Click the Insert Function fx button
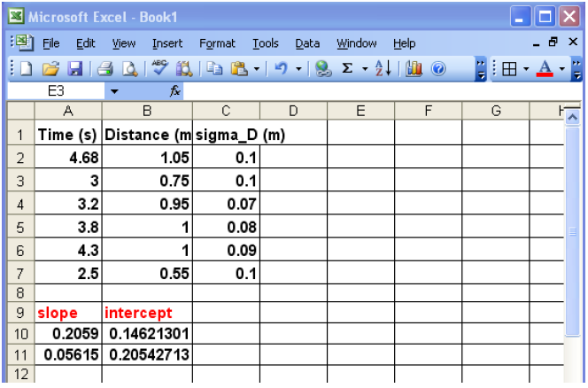Screen dimensions: 588x388 coord(175,90)
